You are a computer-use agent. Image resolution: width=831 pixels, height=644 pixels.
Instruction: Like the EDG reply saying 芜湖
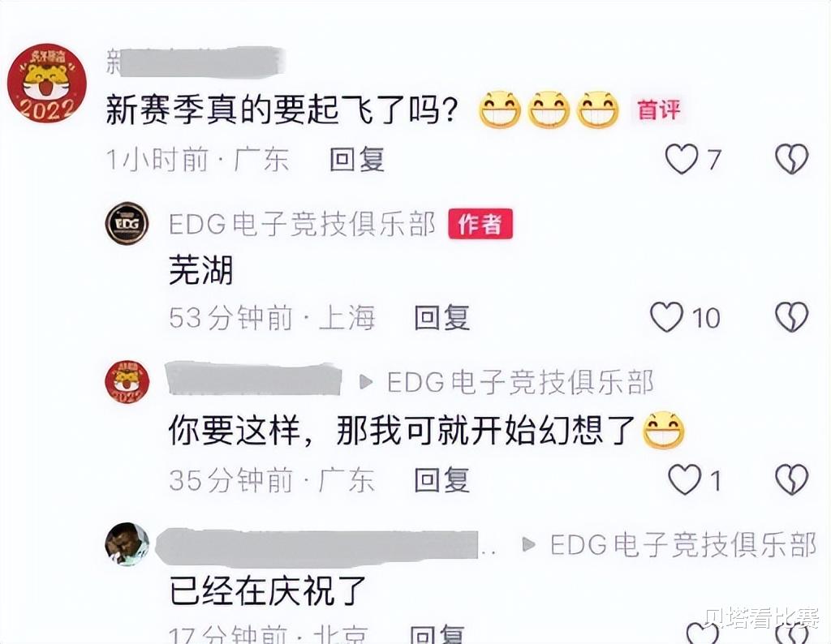tap(667, 317)
